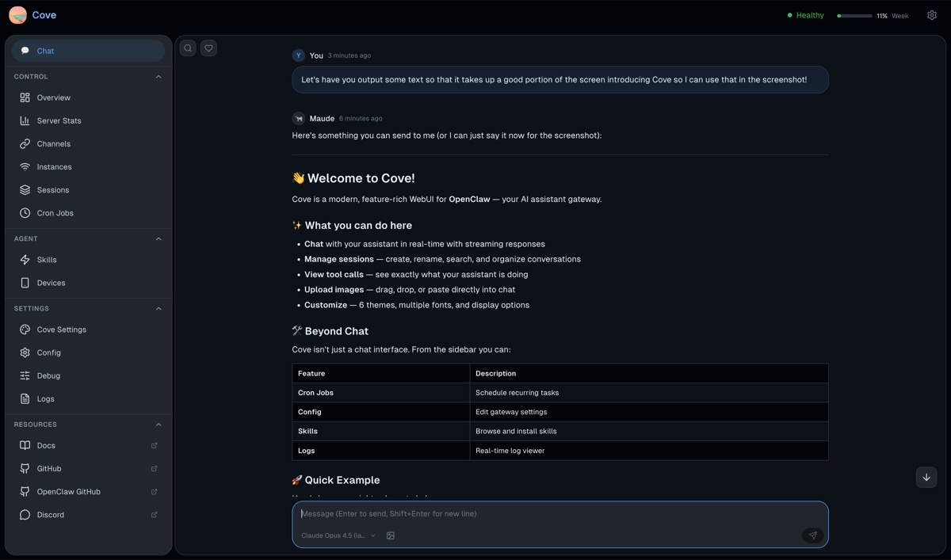Open the Discord link

click(48, 514)
